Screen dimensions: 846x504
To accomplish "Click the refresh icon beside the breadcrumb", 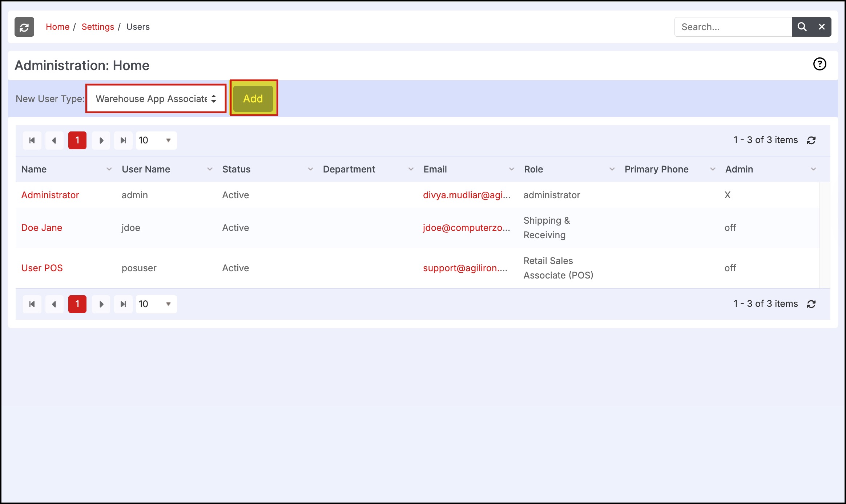I will 24,27.
